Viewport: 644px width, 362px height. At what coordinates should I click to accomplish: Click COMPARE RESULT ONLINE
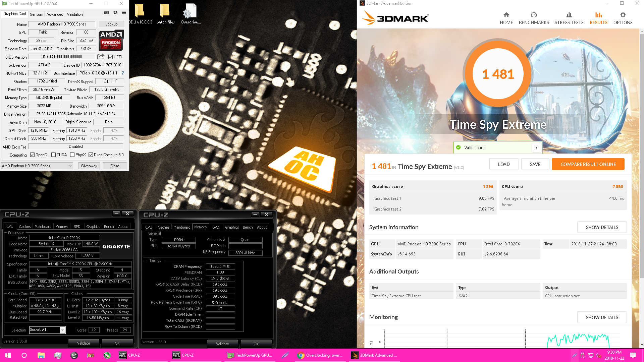[588, 164]
